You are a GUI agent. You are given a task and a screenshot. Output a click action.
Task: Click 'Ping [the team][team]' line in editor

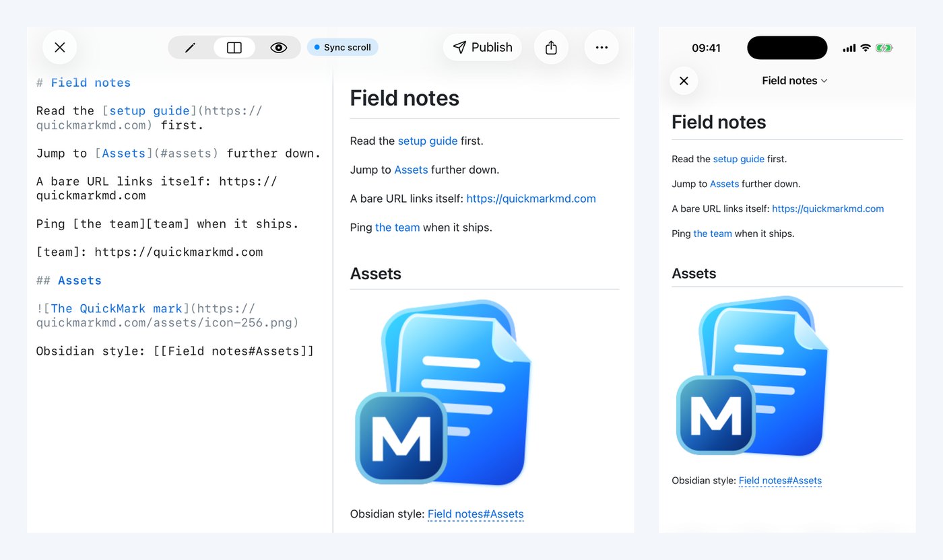tap(167, 224)
